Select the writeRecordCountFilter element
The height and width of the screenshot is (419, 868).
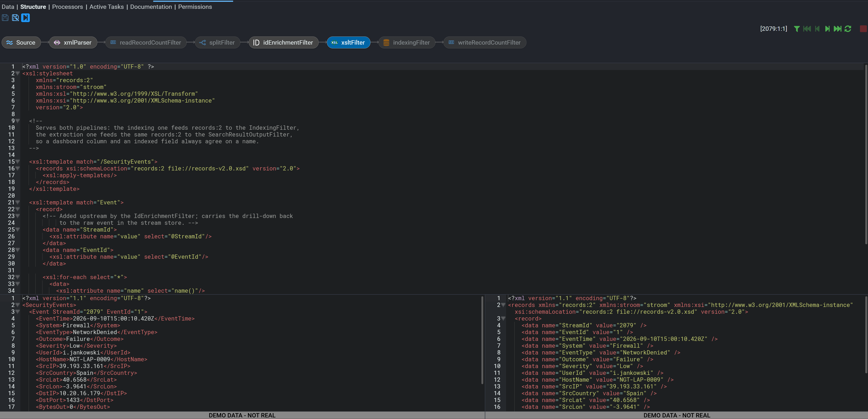coord(485,43)
